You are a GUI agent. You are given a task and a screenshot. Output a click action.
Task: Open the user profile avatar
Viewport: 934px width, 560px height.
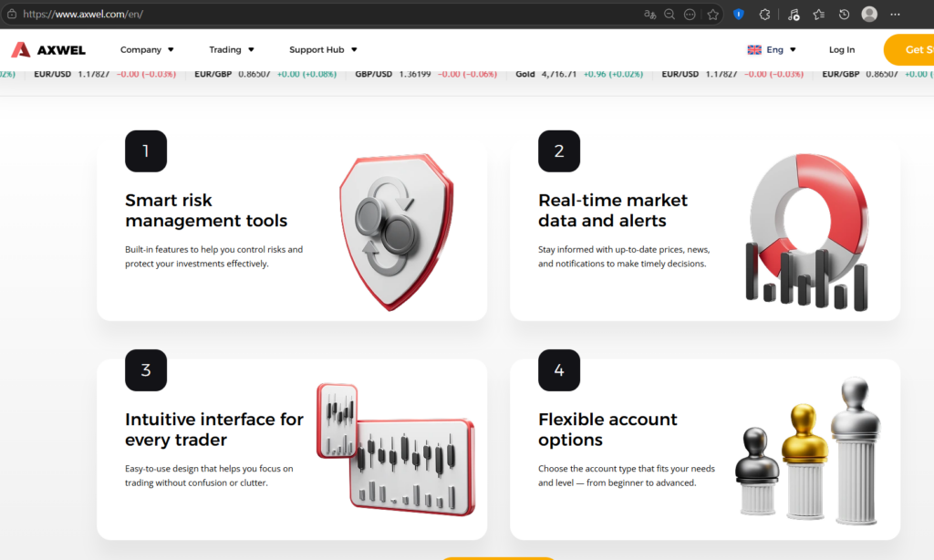coord(869,14)
